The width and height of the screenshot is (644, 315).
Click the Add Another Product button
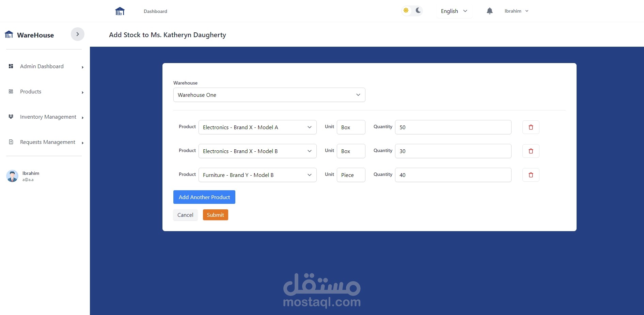tap(204, 197)
